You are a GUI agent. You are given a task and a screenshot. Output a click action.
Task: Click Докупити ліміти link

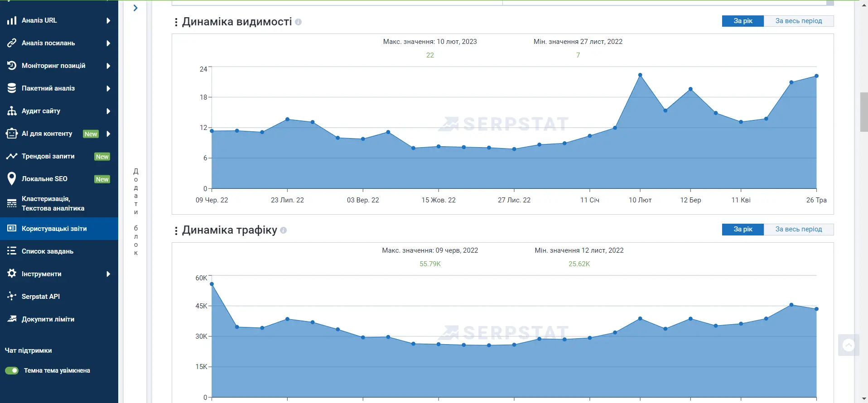click(48, 319)
